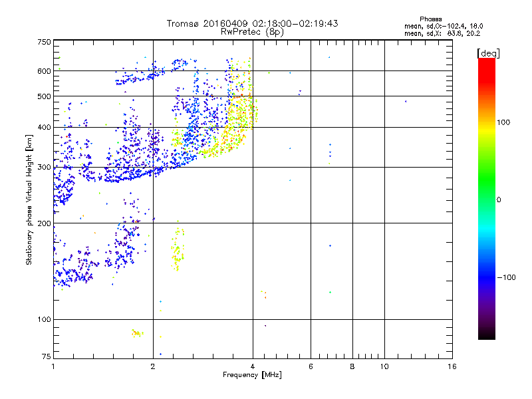Click the '8' frequency tick label
532x399 pixels.
pyautogui.click(x=352, y=366)
